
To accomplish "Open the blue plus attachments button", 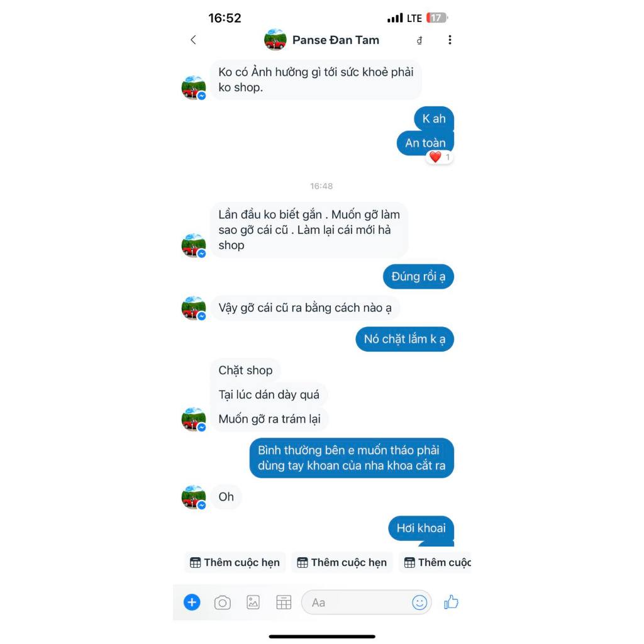I will coord(192,602).
